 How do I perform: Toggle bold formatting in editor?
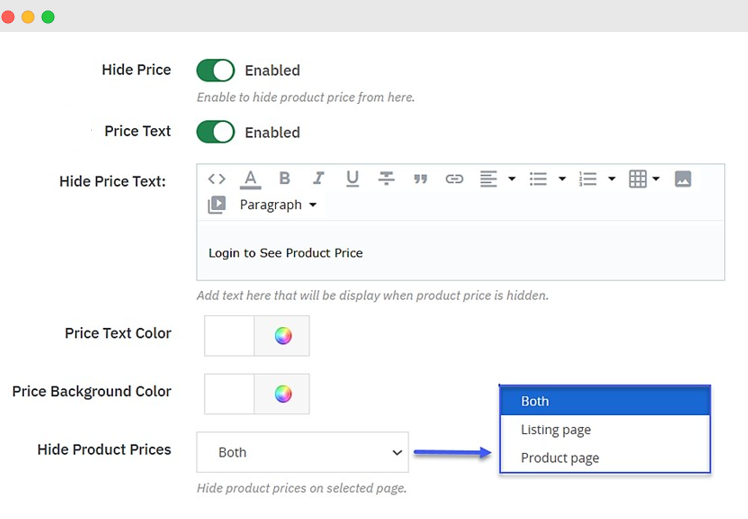(x=284, y=179)
